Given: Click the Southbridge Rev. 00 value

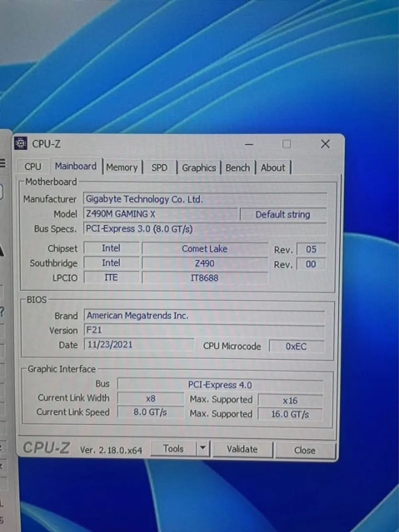Looking at the screenshot, I should tap(311, 264).
